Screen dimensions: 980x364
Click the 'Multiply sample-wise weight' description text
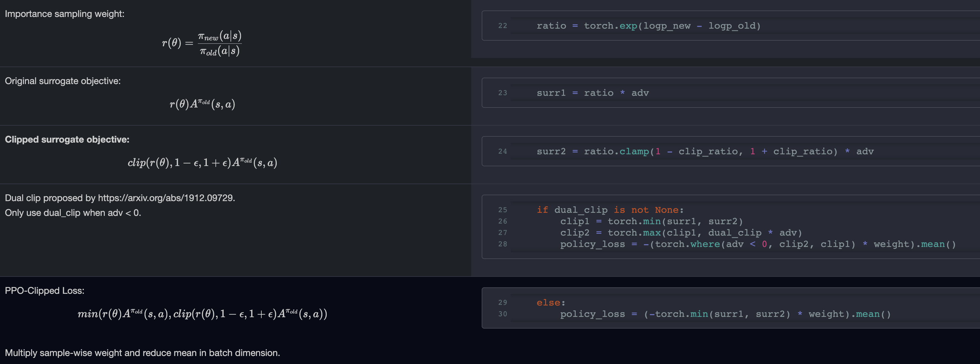tap(142, 353)
